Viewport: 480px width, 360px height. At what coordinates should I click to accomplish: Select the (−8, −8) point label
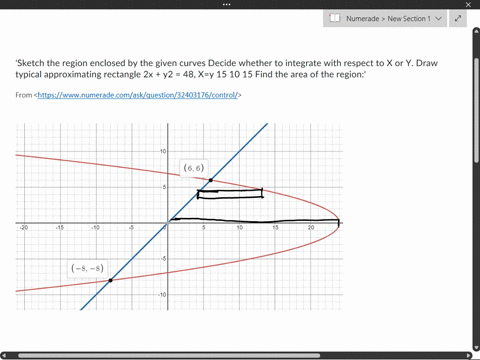point(87,268)
